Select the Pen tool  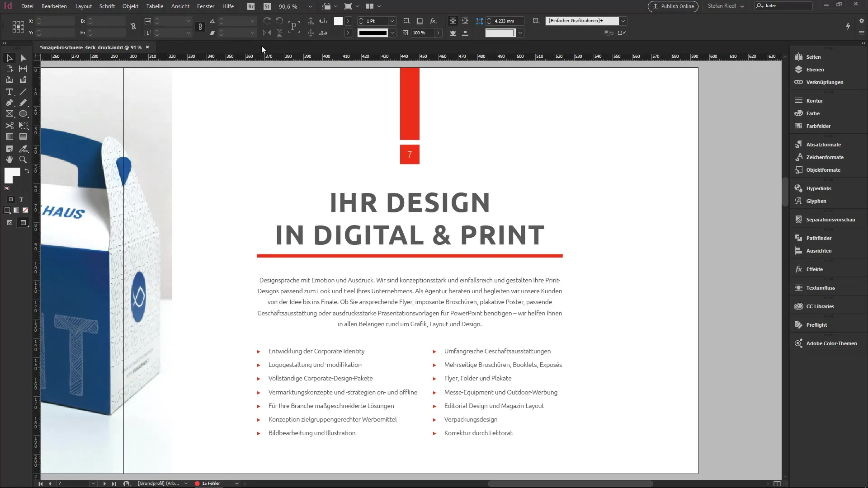(x=9, y=103)
